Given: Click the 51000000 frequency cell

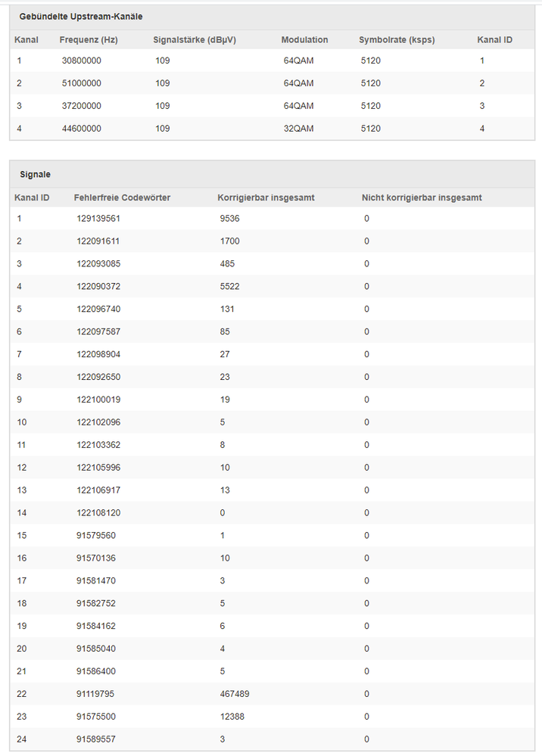Looking at the screenshot, I should pyautogui.click(x=83, y=83).
